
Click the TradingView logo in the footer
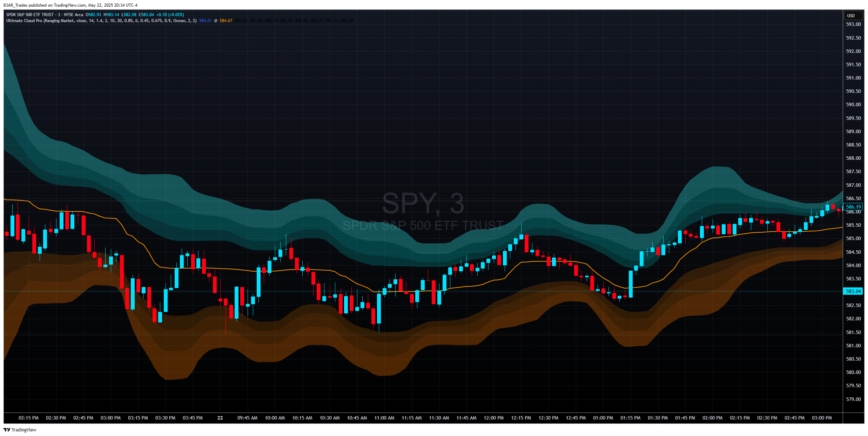click(x=20, y=430)
